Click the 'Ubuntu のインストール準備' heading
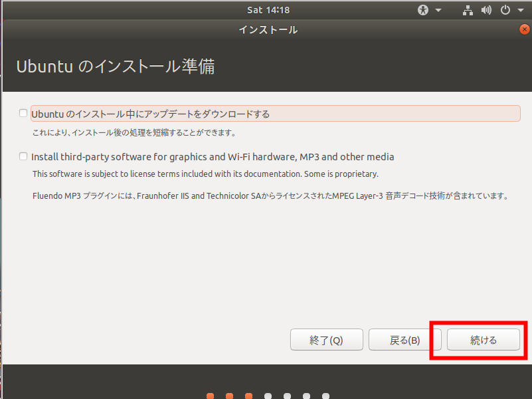The height and width of the screenshot is (399, 532). coord(116,66)
